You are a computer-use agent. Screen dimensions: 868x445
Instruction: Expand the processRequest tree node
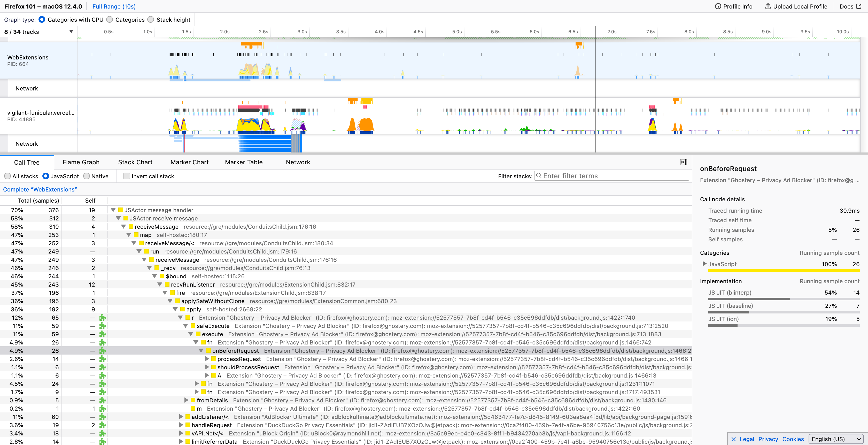pyautogui.click(x=207, y=359)
